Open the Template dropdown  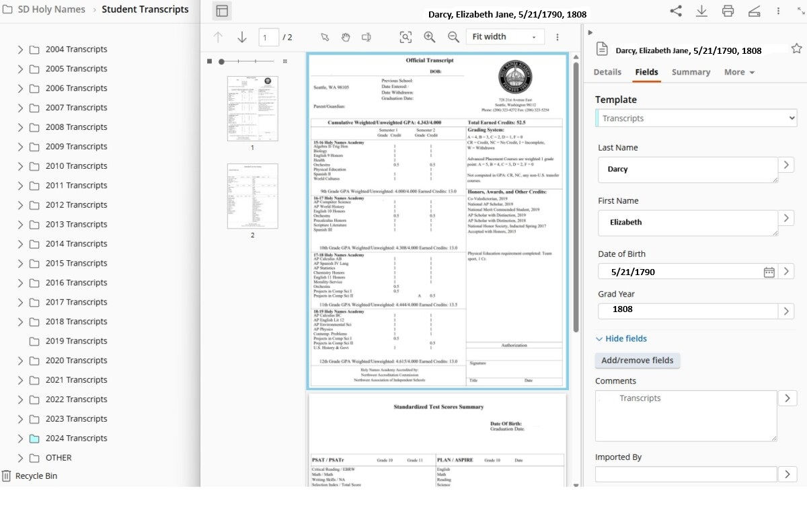[x=696, y=118]
